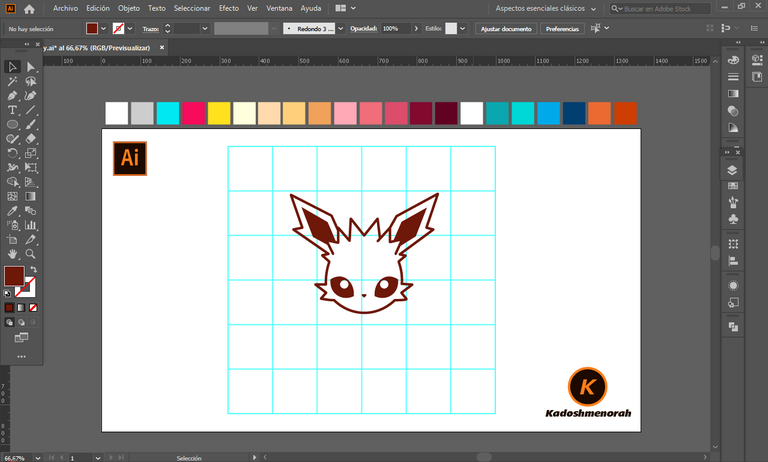Open the Symbols panel (club icon)

click(733, 219)
